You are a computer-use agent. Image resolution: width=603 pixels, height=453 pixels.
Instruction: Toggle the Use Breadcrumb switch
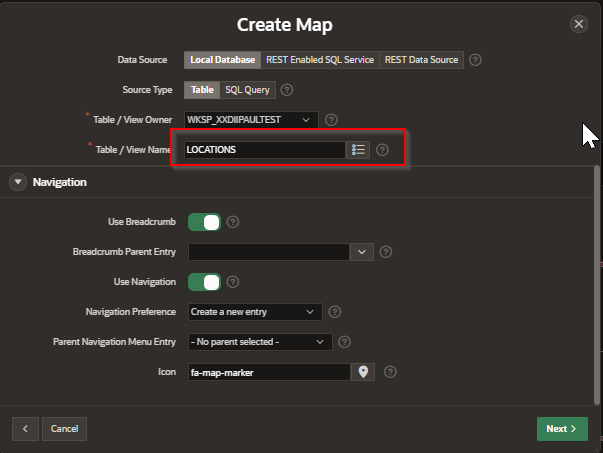tap(204, 222)
